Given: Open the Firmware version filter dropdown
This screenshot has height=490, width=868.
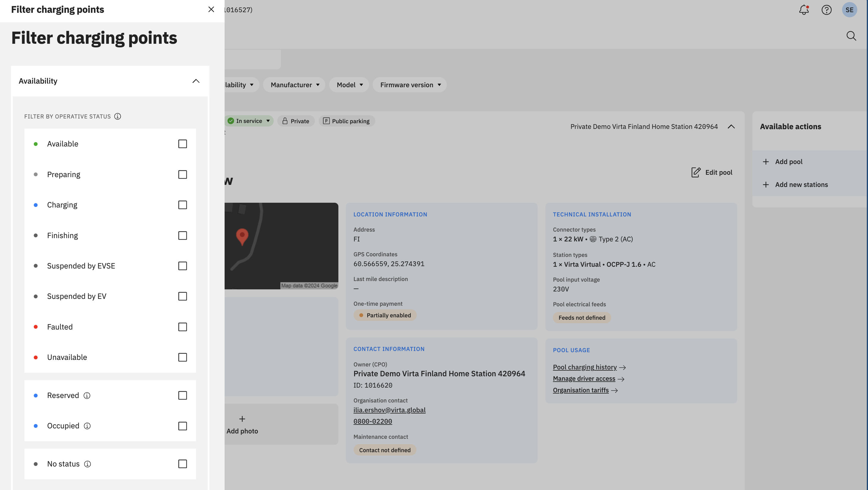Looking at the screenshot, I should [410, 85].
